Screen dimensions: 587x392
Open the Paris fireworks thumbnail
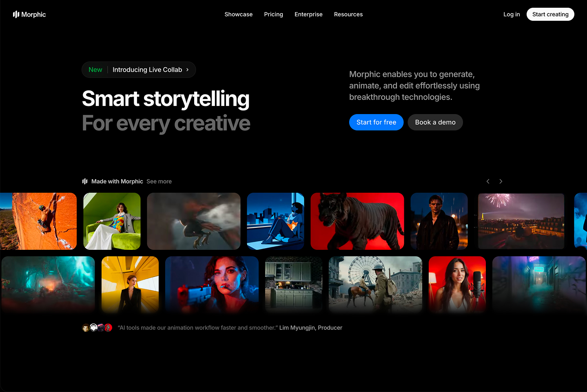(x=521, y=221)
